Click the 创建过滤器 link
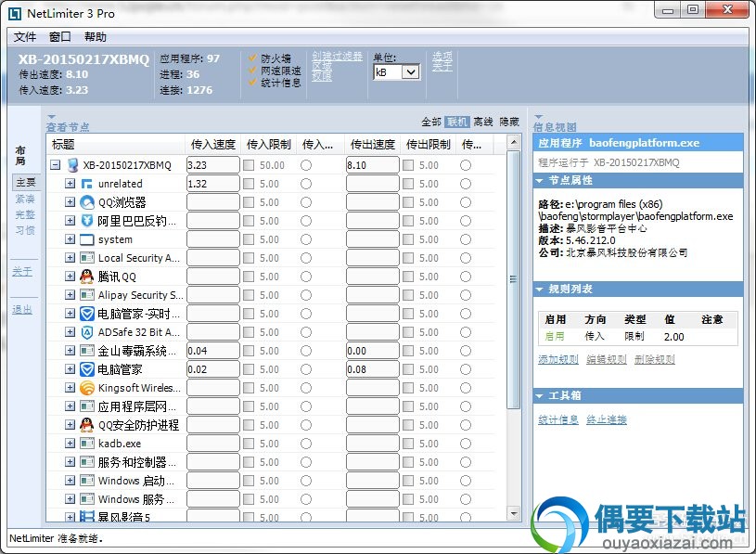The image size is (756, 554). pyautogui.click(x=337, y=56)
